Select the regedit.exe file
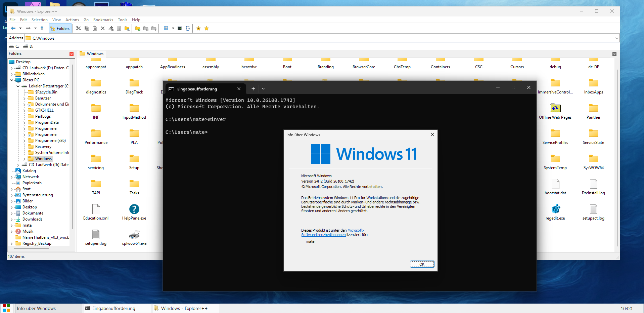The height and width of the screenshot is (313, 644). coord(555,212)
